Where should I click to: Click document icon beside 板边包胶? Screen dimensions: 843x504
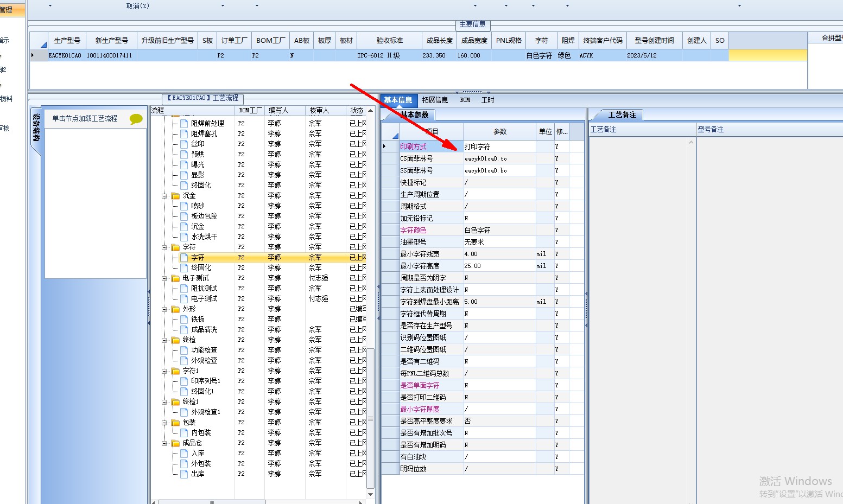coord(184,216)
